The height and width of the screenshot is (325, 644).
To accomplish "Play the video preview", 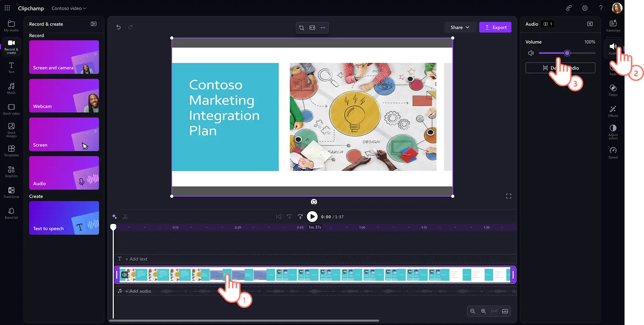I will 312,217.
